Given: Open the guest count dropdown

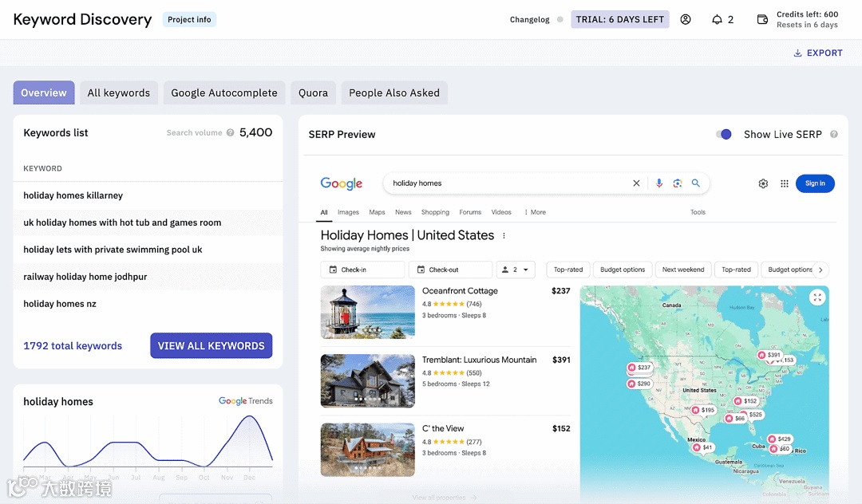Looking at the screenshot, I should click(x=516, y=270).
